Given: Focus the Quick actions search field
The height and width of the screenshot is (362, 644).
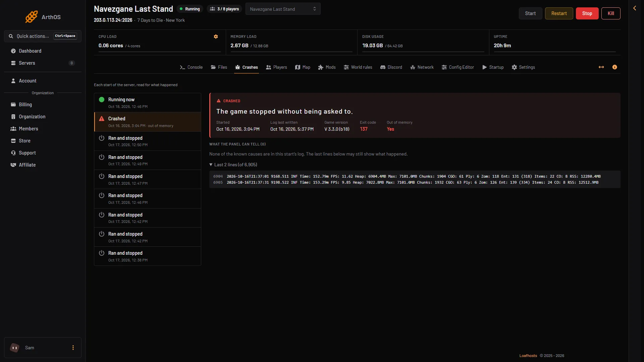Looking at the screenshot, I should tap(43, 36).
